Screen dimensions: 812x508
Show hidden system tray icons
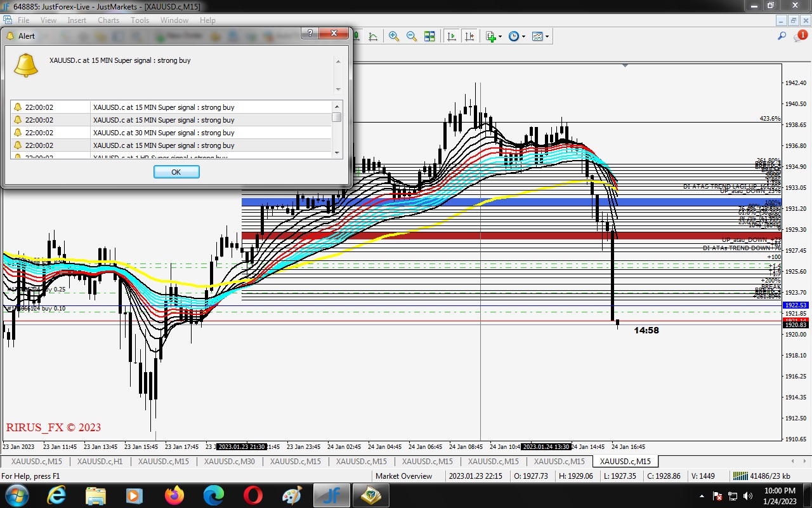point(702,496)
